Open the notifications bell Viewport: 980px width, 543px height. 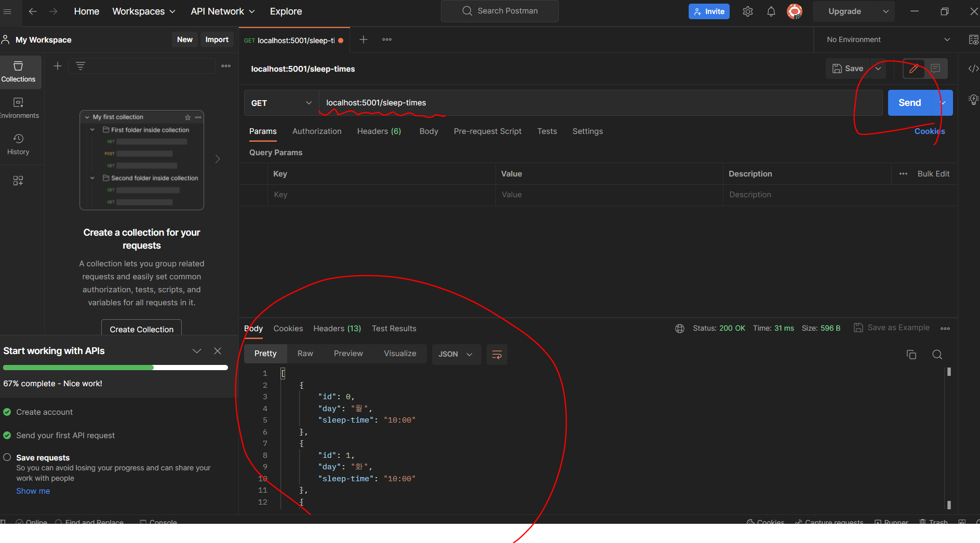771,11
